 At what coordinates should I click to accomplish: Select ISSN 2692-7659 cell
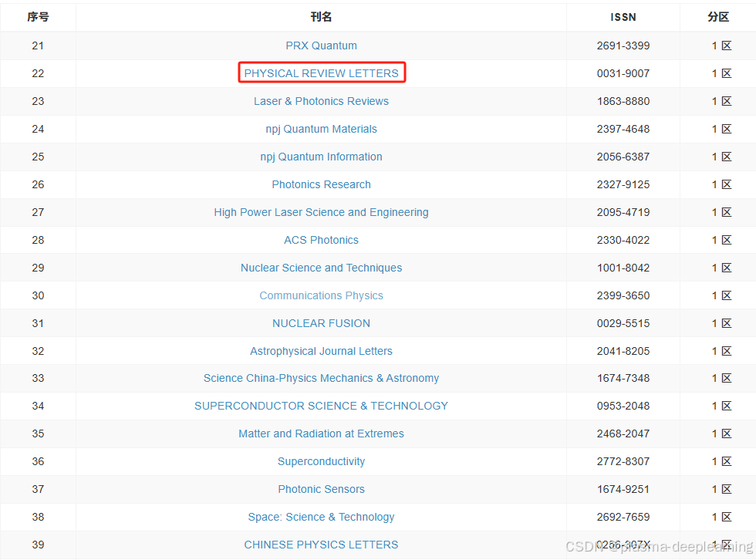click(x=623, y=517)
